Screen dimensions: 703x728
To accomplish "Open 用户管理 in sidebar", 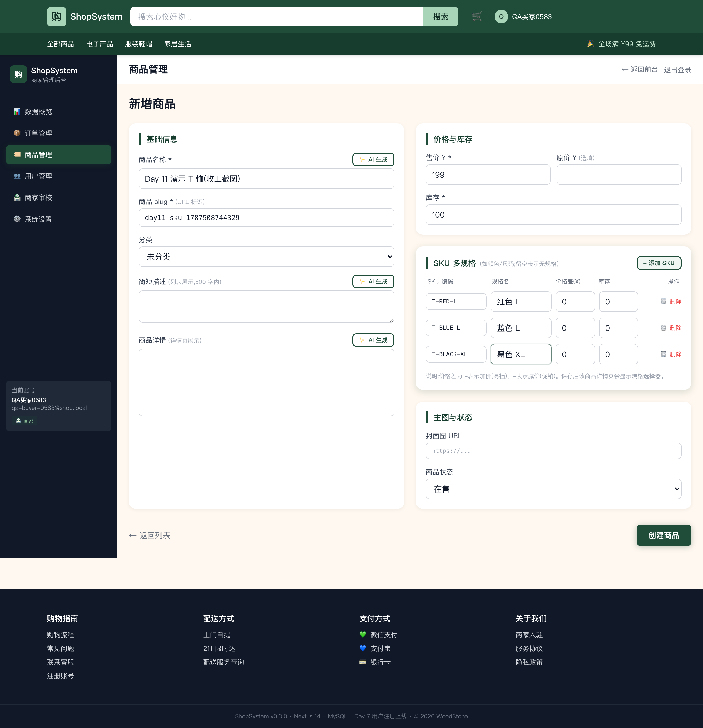I will [x=59, y=176].
